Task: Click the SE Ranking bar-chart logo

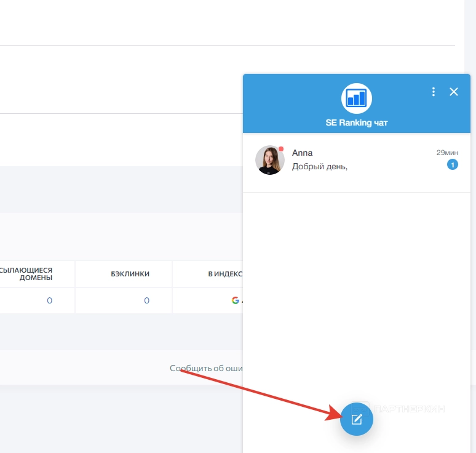Action: coord(357,98)
